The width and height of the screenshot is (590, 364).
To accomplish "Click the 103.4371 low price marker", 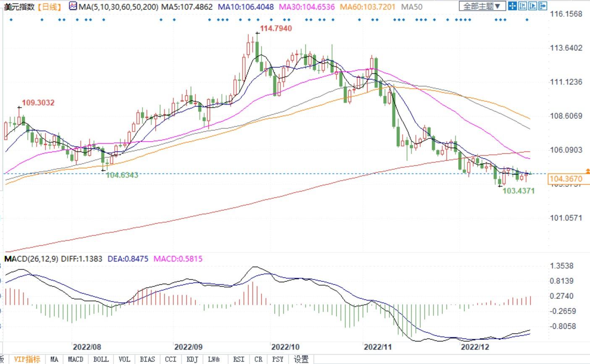I will coord(519,191).
